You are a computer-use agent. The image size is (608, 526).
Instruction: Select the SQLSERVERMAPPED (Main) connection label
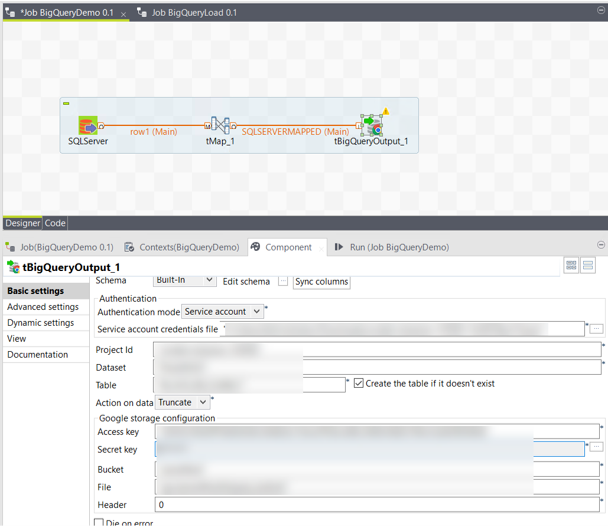[295, 132]
